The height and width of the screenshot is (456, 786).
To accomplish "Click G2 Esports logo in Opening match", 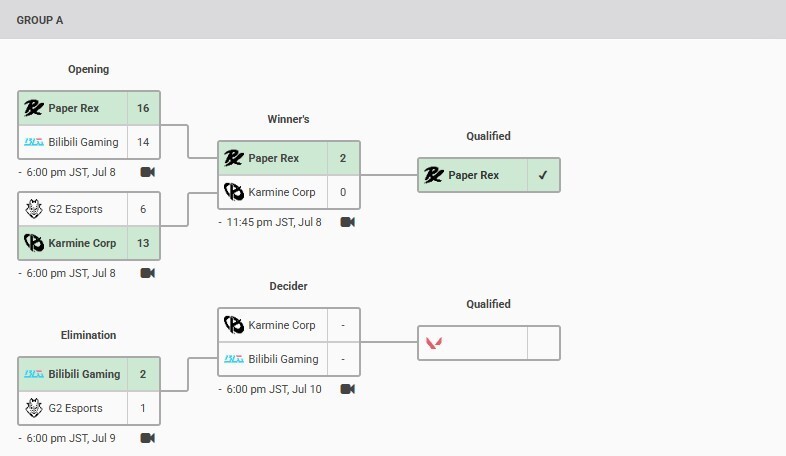I will click(x=34, y=209).
